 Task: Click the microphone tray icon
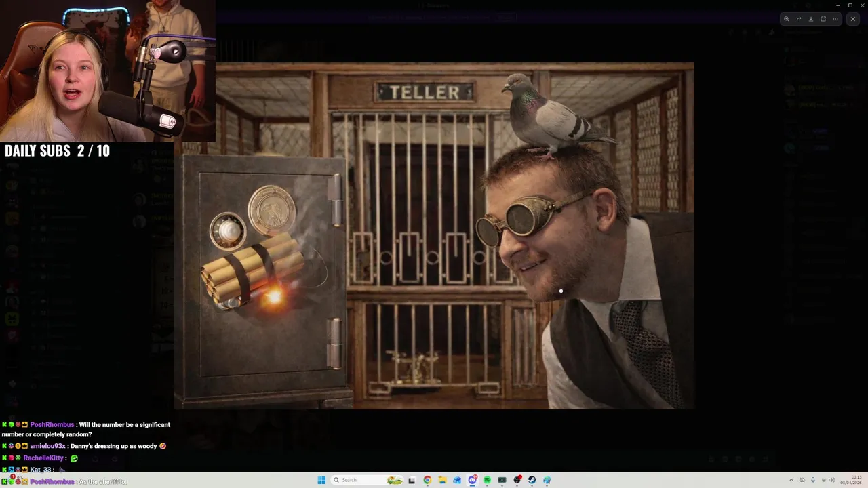[x=813, y=480]
